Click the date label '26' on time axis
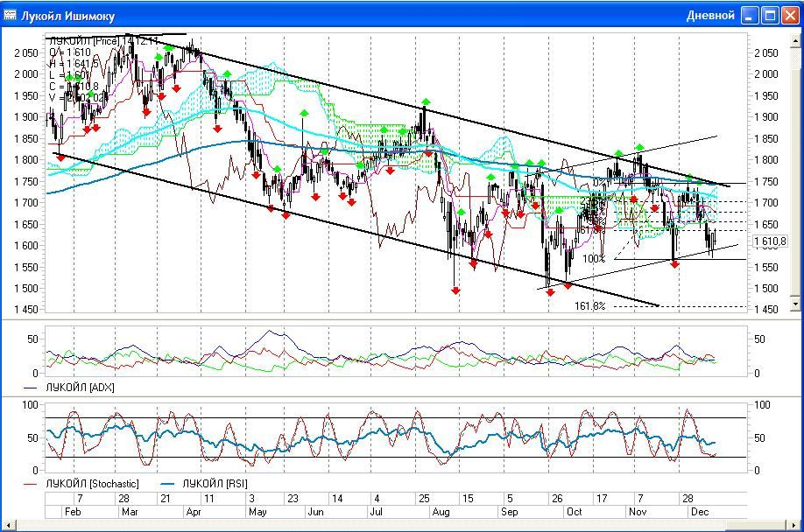 coord(557,499)
